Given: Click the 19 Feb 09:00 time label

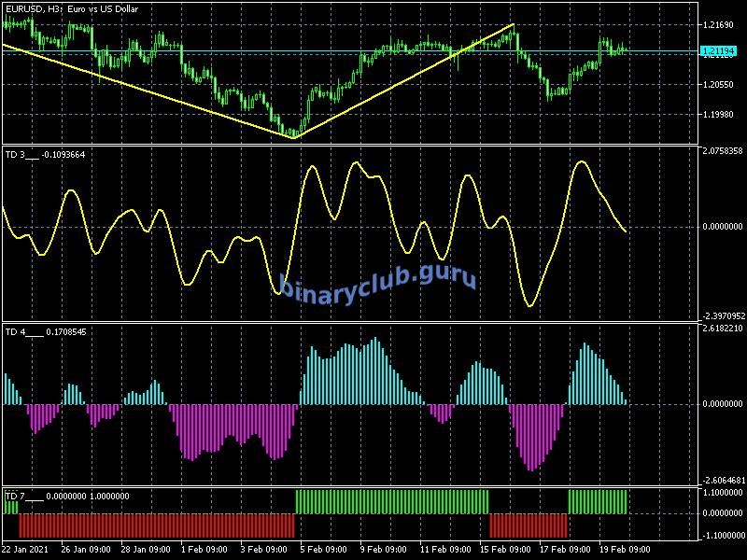Looking at the screenshot, I should click(625, 549).
